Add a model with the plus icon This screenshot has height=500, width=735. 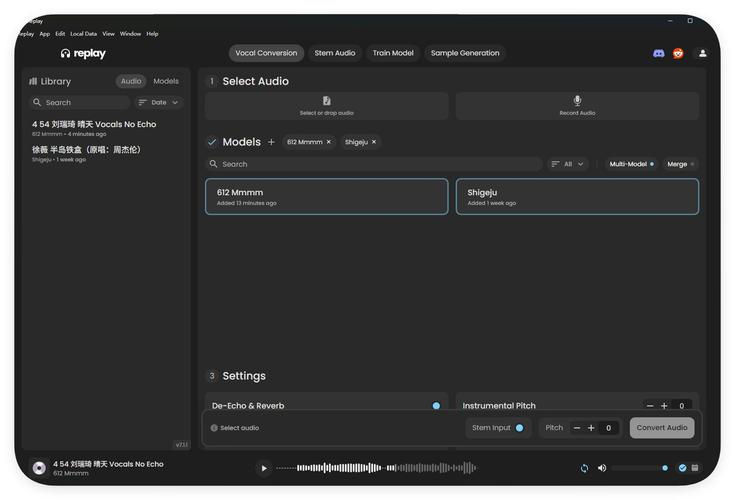(271, 142)
